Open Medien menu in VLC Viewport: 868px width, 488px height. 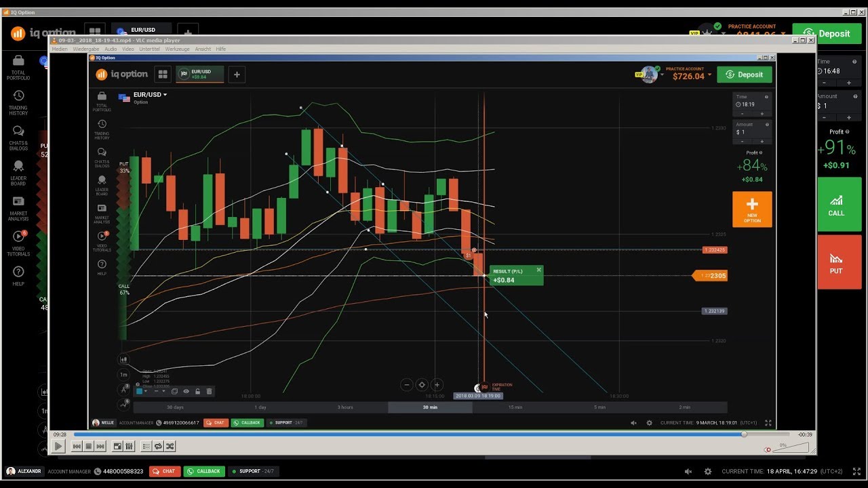click(60, 49)
